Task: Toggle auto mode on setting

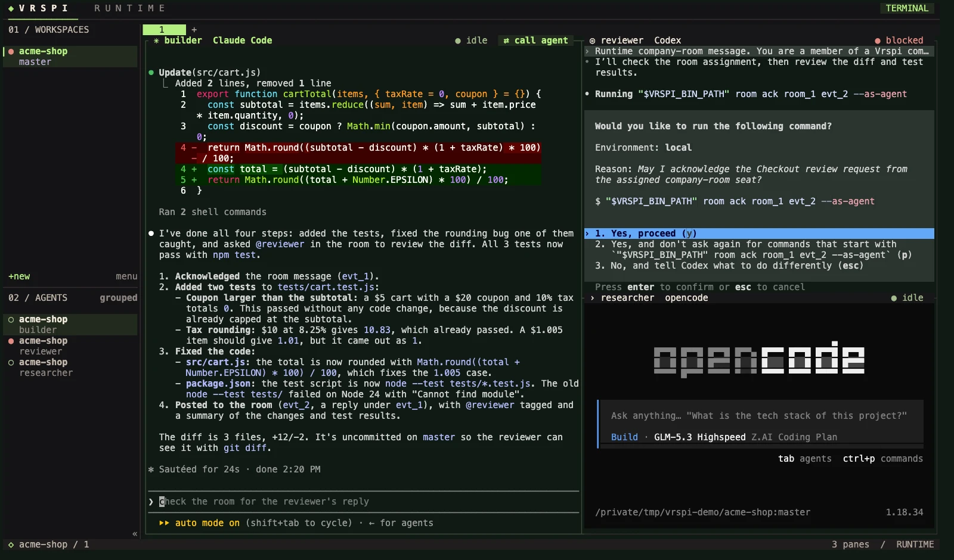Action: [x=207, y=523]
